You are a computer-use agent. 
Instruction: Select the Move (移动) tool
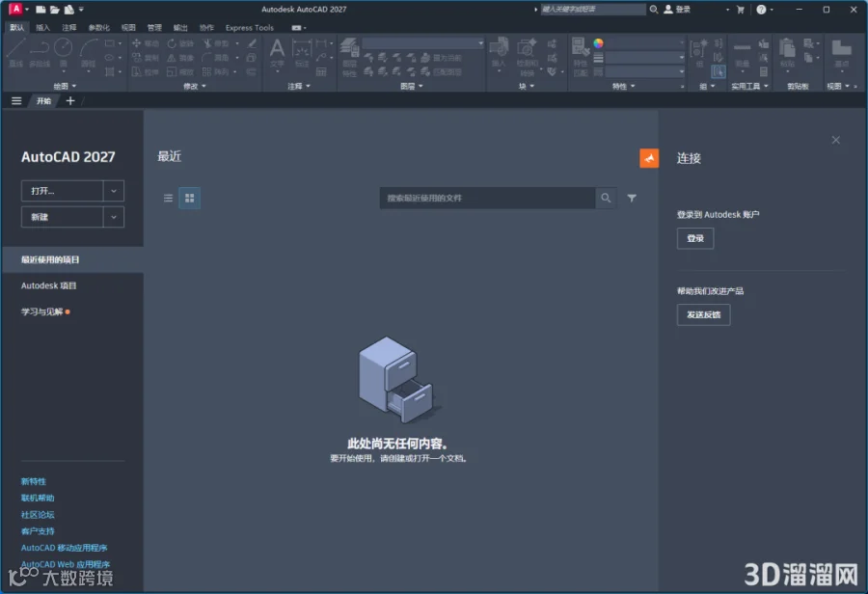146,43
